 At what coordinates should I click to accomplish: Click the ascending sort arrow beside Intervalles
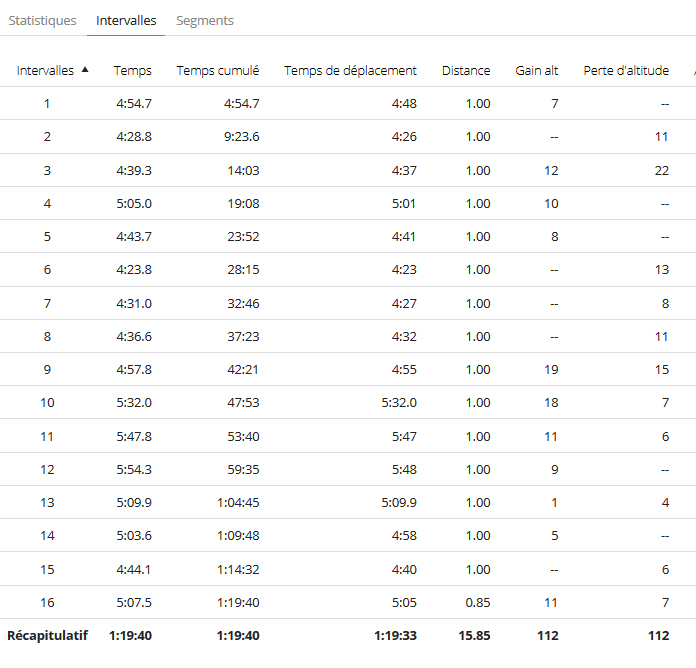click(85, 70)
